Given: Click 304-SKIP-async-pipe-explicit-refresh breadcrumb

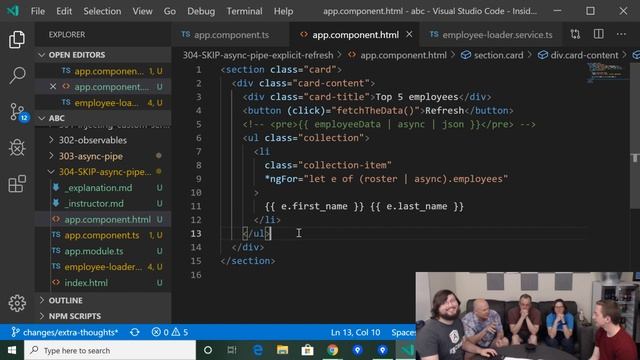Looking at the screenshot, I should [258, 55].
